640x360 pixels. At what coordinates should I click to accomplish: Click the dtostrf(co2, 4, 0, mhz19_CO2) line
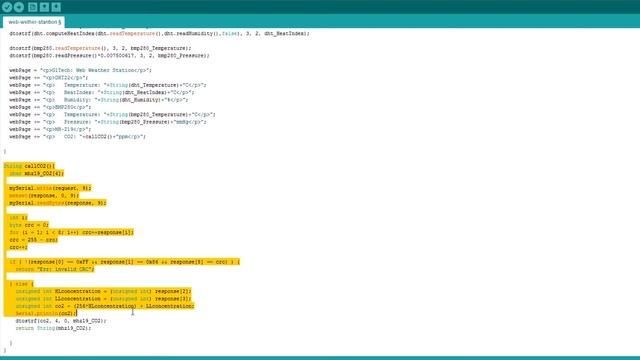(x=60, y=321)
